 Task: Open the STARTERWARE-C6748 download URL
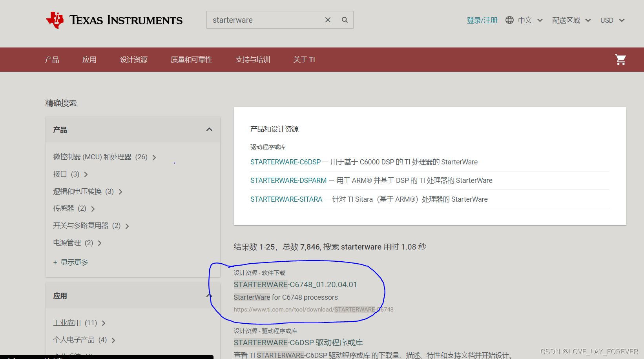(x=314, y=310)
